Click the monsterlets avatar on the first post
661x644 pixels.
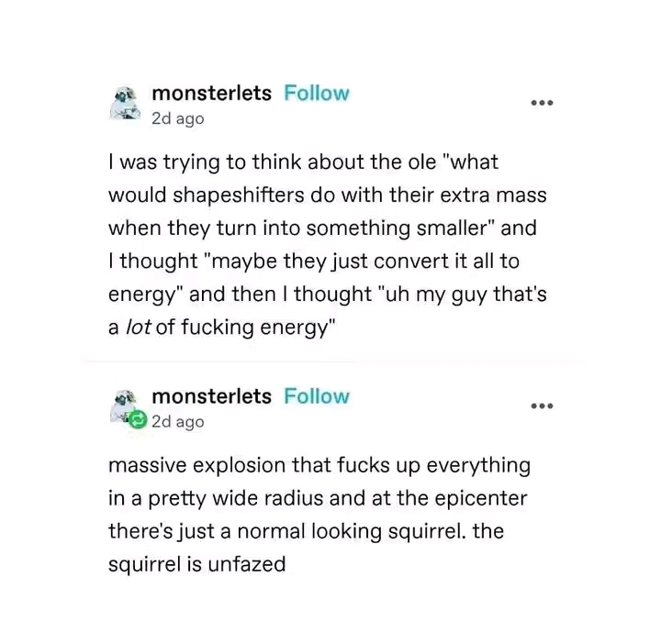click(125, 103)
